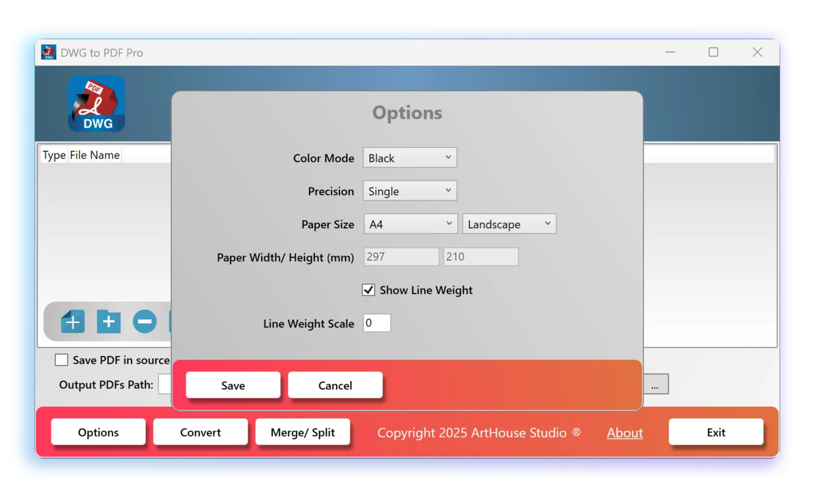The image size is (826, 504).
Task: Open the Landscape orientation dropdown
Action: point(509,224)
